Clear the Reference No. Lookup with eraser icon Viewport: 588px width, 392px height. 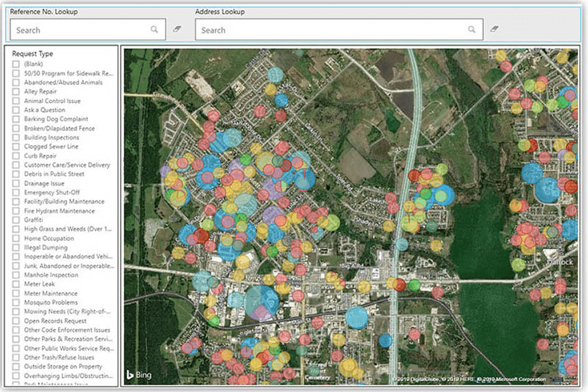coord(177,29)
